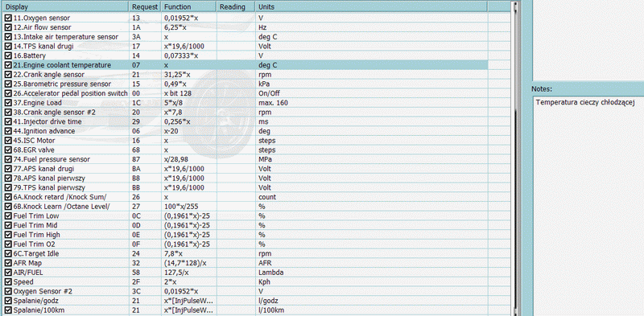Click the Units column header
Viewport: 644px width, 316px height.
pyautogui.click(x=371, y=7)
